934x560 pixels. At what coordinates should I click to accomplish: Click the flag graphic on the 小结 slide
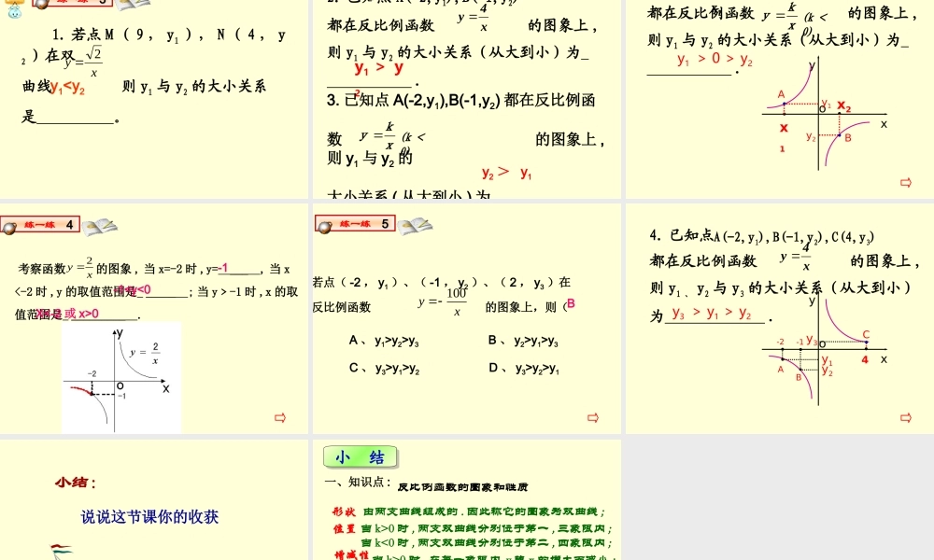click(61, 552)
